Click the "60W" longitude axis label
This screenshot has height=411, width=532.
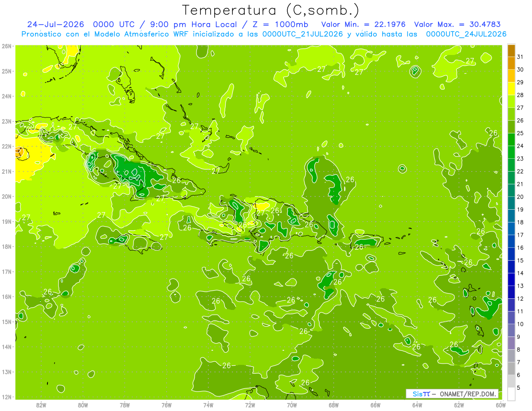501,405
